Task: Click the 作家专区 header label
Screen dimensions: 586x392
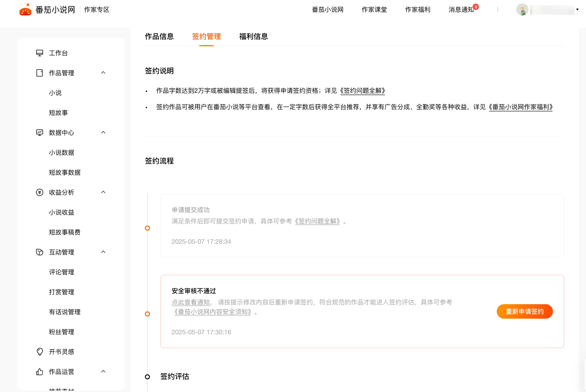Action: coord(97,10)
